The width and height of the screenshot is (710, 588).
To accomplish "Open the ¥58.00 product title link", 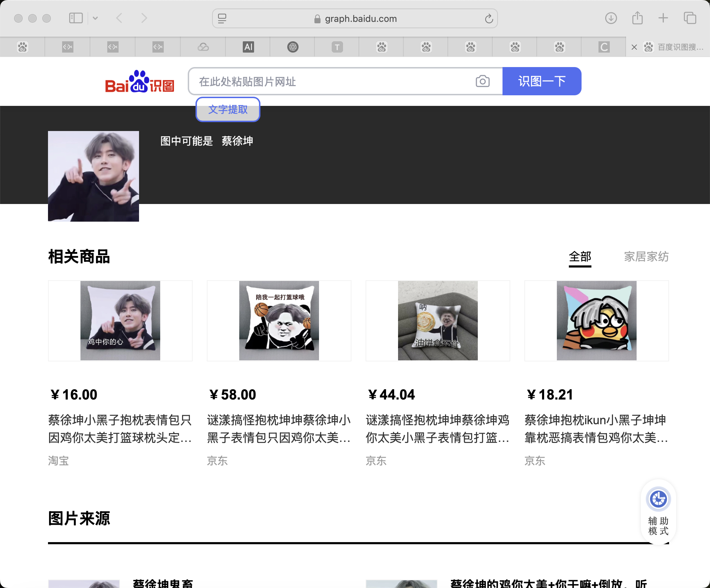I will tap(279, 429).
